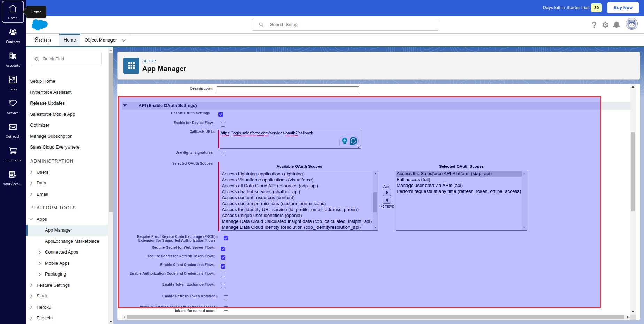Image resolution: width=644 pixels, height=324 pixels.
Task: Collapse the API (Enable OAuth Settings) section
Action: point(125,105)
